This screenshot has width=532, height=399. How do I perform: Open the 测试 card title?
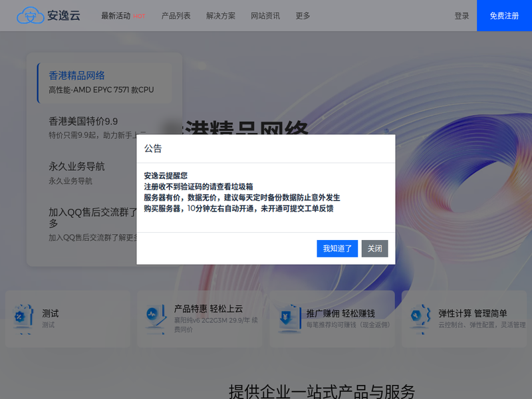51,313
